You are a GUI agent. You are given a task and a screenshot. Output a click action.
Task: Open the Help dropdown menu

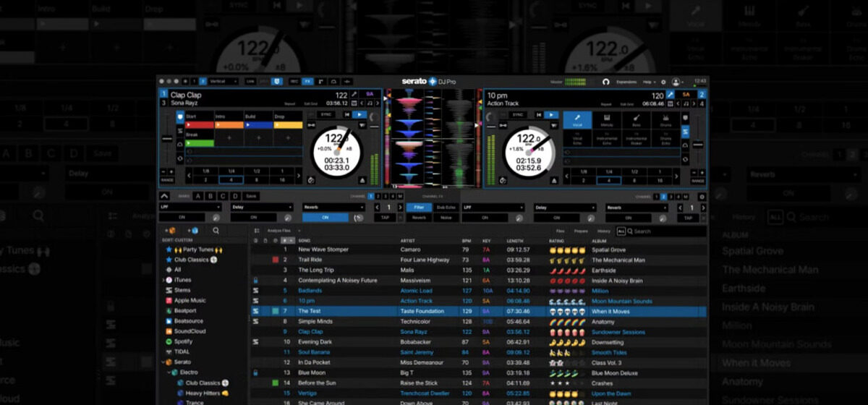[650, 82]
